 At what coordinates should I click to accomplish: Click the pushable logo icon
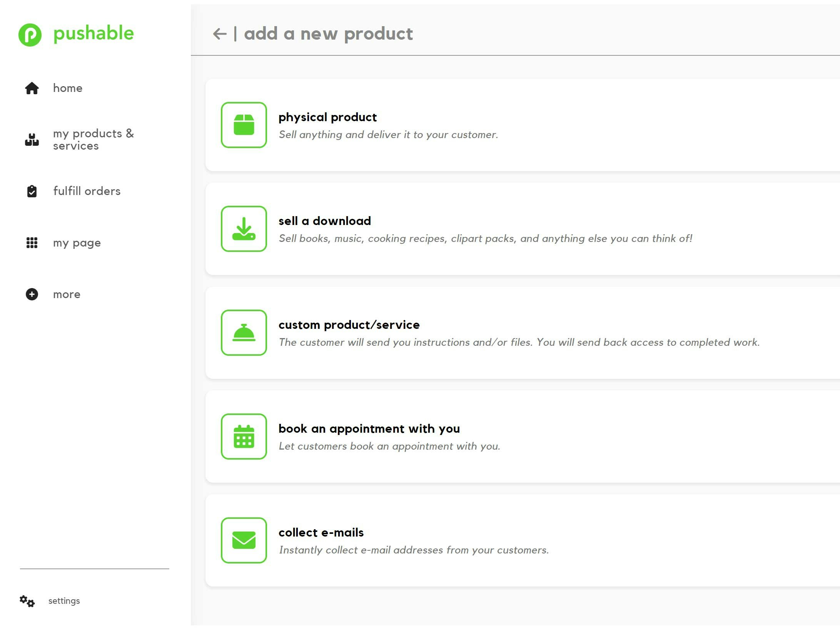pyautogui.click(x=30, y=35)
